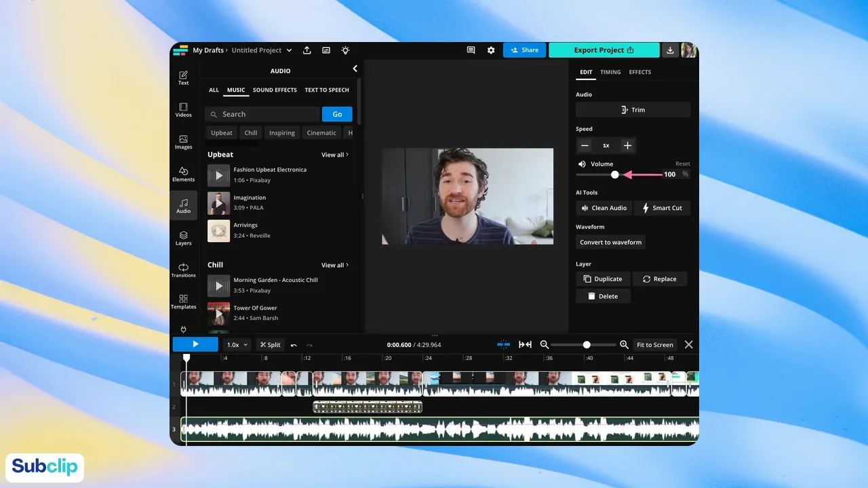Open the TIMING tab
Image resolution: width=868 pixels, height=488 pixels.
click(x=610, y=72)
